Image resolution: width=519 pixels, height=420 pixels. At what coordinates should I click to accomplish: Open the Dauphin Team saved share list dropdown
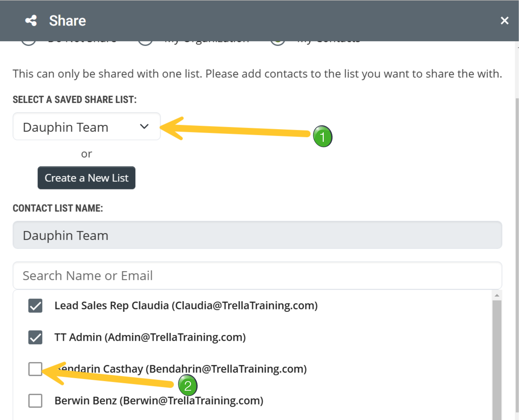coord(86,126)
